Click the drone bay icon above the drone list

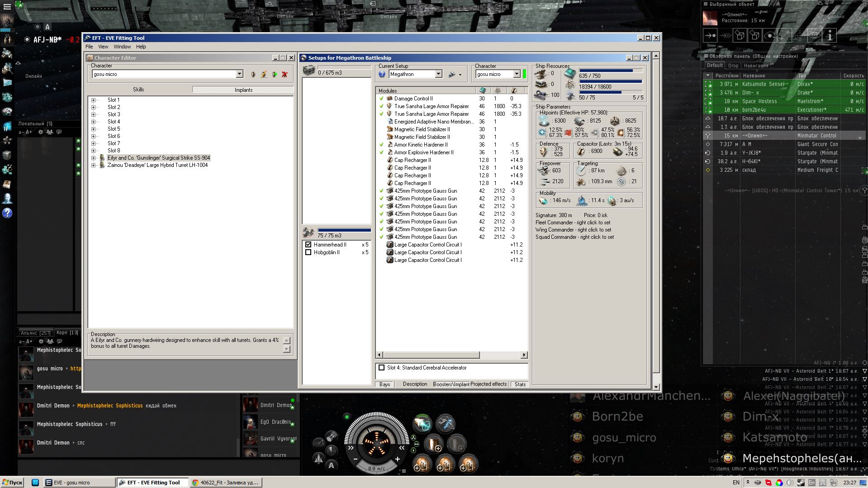pyautogui.click(x=308, y=232)
